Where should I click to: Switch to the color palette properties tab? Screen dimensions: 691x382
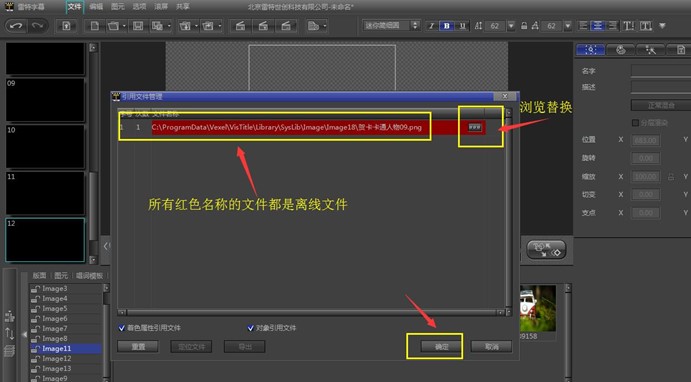(x=620, y=50)
